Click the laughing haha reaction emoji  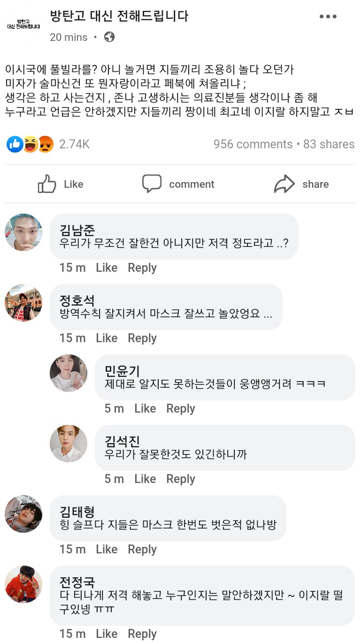[x=30, y=144]
